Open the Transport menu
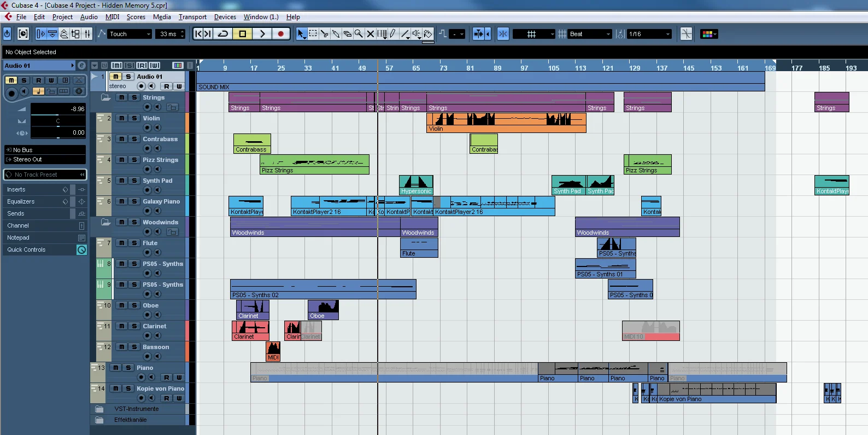 pyautogui.click(x=192, y=17)
